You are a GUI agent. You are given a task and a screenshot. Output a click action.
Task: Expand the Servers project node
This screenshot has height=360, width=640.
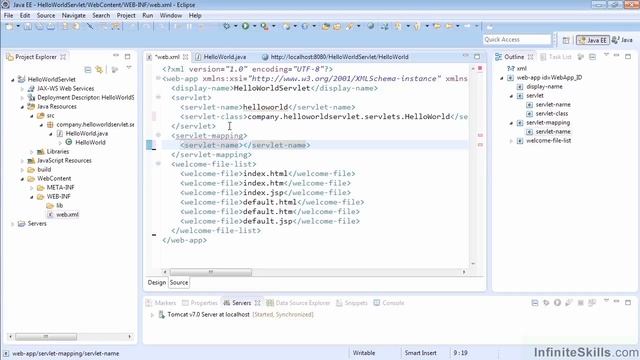(13, 224)
